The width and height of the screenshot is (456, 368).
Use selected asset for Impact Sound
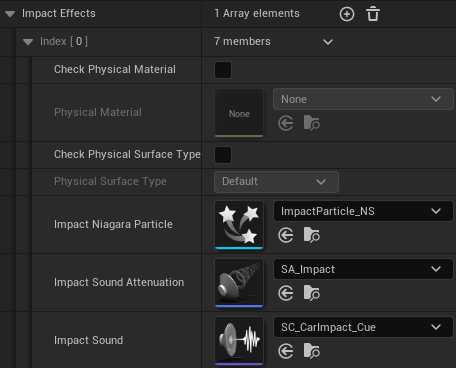point(286,351)
